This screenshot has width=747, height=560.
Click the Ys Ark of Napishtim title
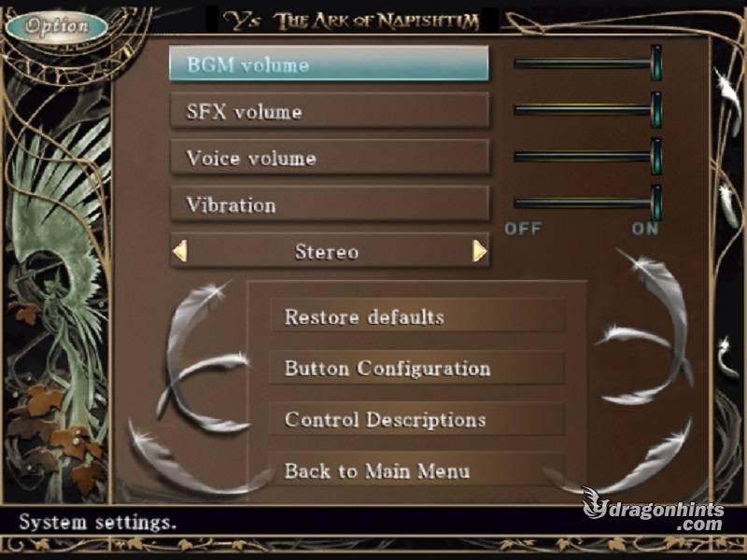coord(351,21)
